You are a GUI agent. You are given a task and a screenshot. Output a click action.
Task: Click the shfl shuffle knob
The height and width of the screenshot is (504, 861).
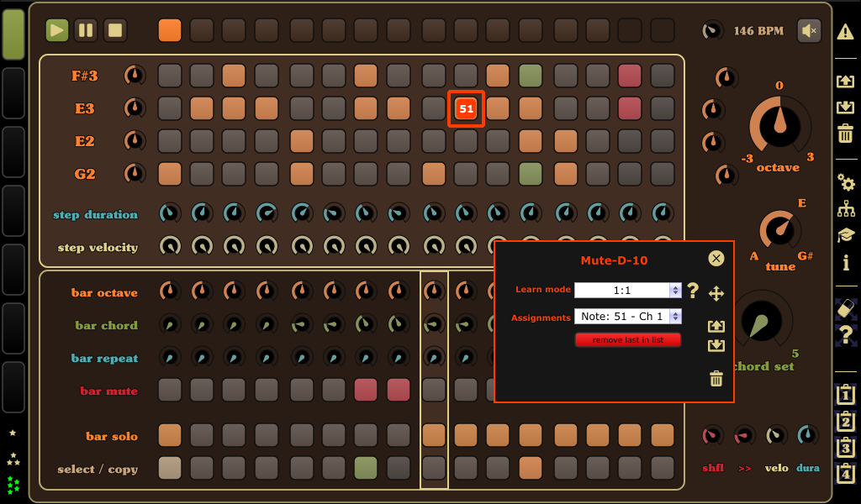click(x=712, y=435)
